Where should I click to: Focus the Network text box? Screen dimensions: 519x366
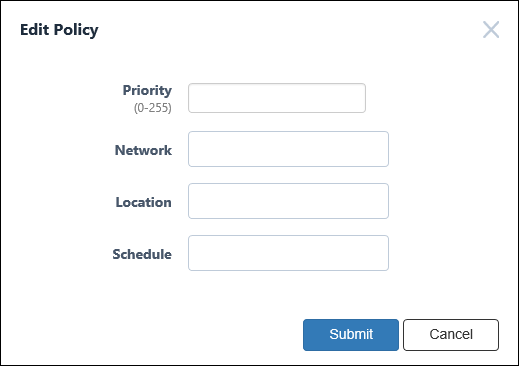point(288,149)
